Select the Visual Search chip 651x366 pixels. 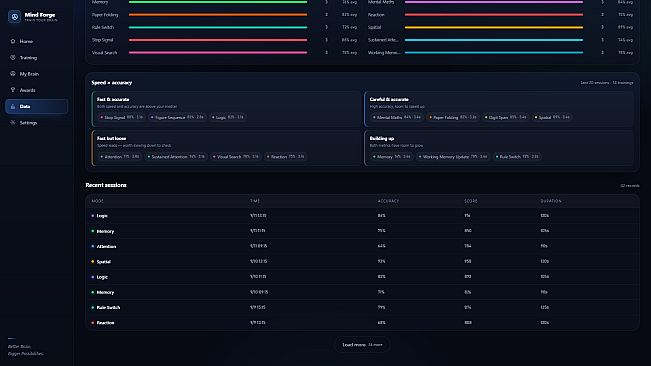point(235,157)
